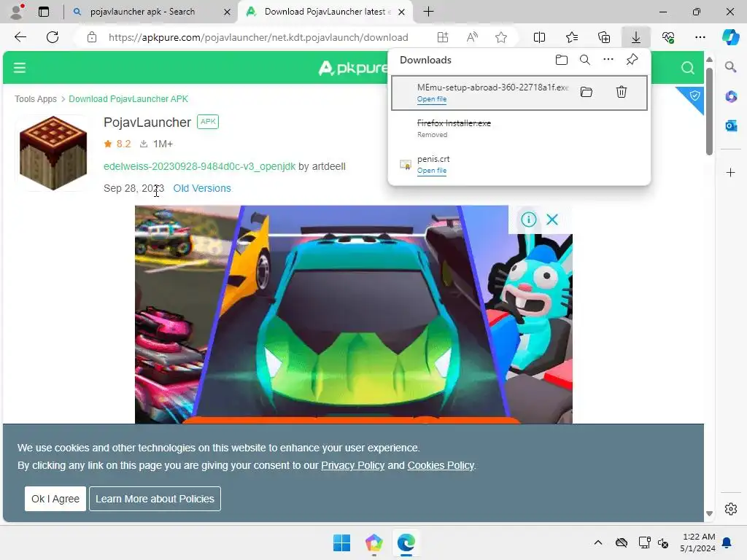Close the racing game advertisement
The width and height of the screenshot is (747, 560).
(552, 219)
